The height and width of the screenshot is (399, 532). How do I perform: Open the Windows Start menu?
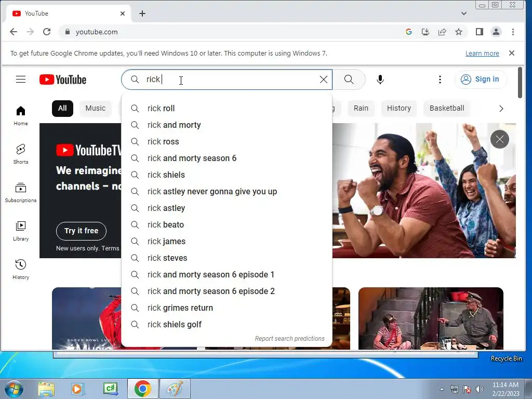[x=14, y=389]
